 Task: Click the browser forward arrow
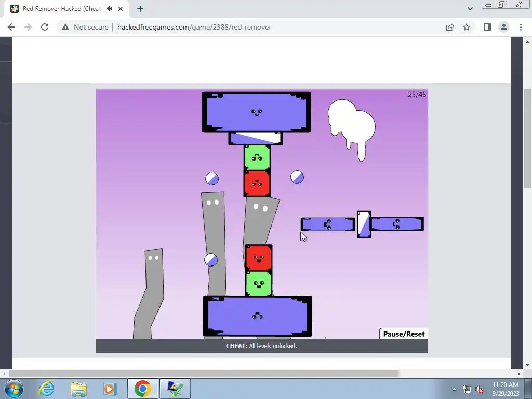point(28,27)
